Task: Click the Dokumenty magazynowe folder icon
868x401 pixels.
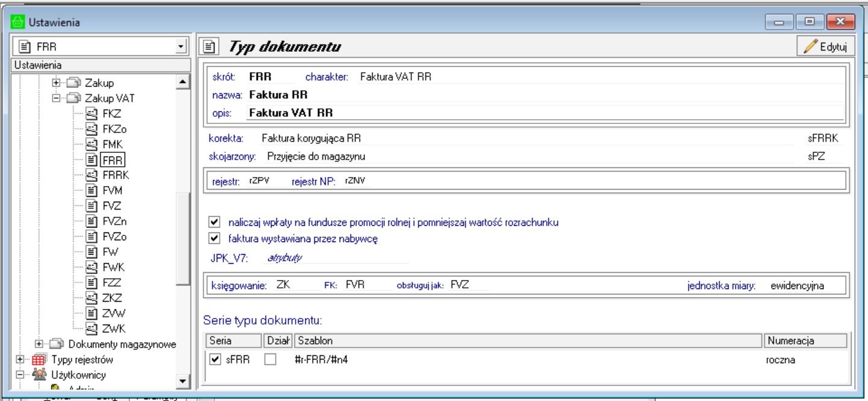Action: (57, 344)
